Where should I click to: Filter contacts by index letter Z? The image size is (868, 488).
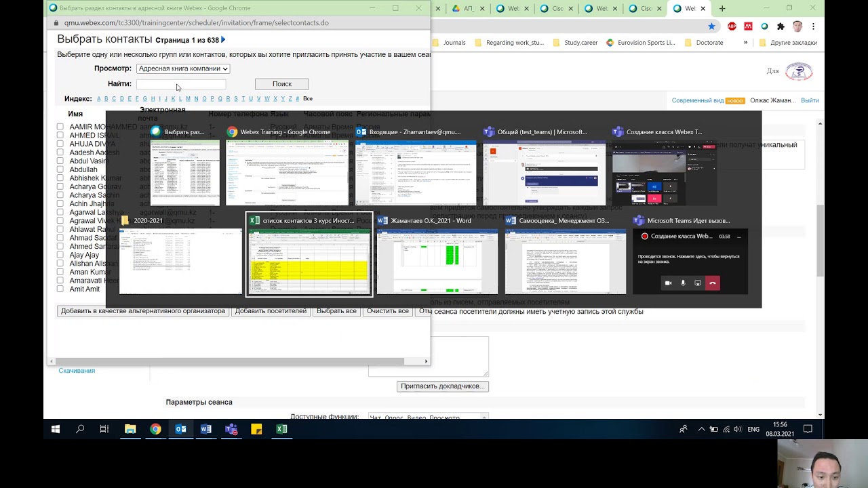pos(290,99)
